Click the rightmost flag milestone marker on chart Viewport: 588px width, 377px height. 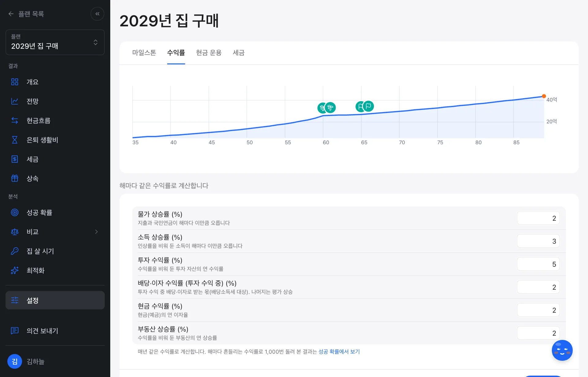tap(368, 106)
